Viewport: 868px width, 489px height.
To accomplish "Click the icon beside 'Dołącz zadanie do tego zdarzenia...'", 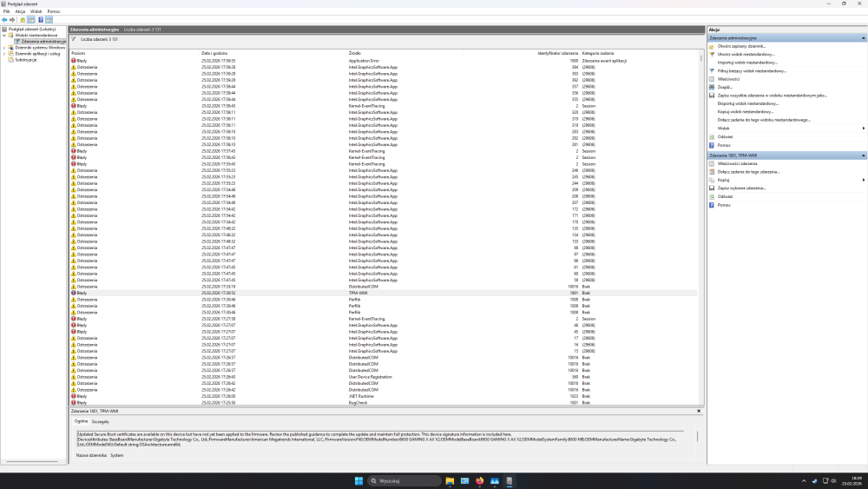I will 712,172.
